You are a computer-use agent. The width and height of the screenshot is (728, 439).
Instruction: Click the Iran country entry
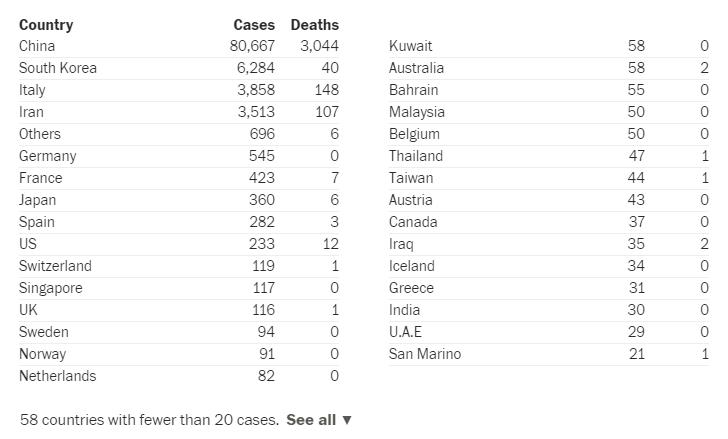coord(31,112)
